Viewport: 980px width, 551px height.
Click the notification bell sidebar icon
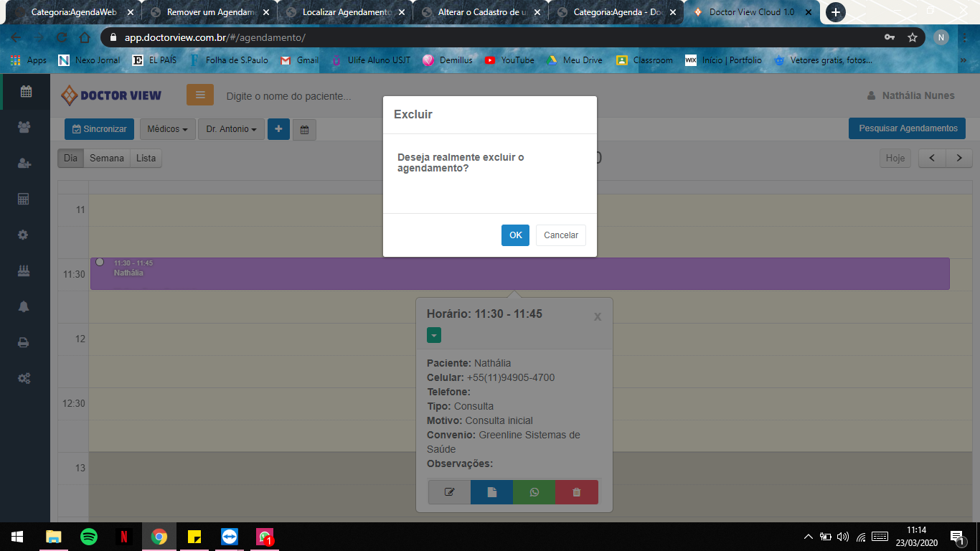tap(24, 306)
